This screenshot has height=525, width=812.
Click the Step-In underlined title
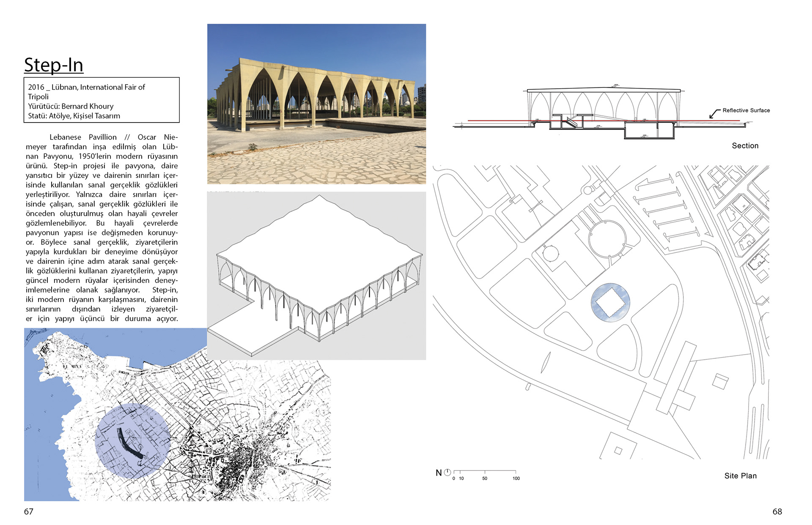[x=54, y=65]
